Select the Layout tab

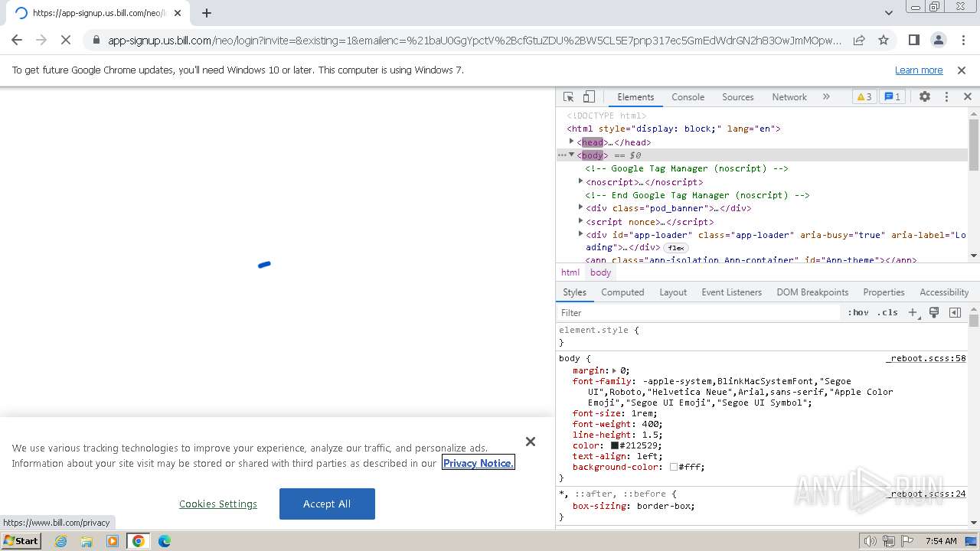click(x=673, y=292)
